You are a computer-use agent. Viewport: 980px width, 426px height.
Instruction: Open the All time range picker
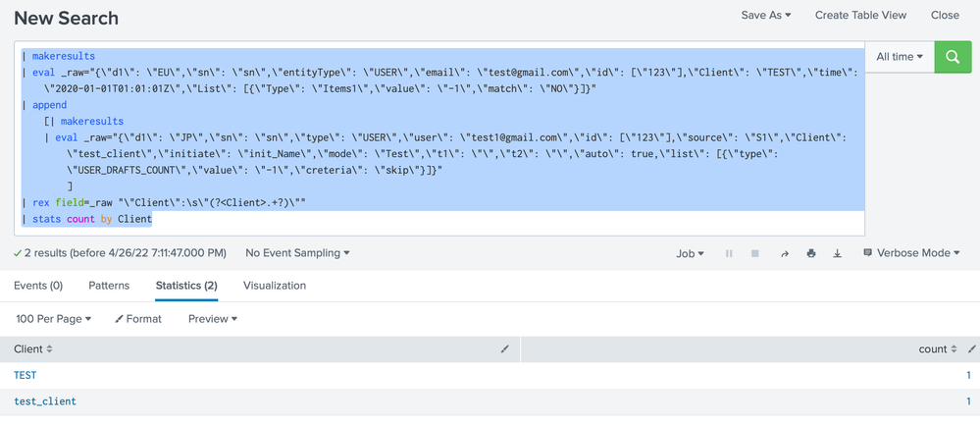900,57
